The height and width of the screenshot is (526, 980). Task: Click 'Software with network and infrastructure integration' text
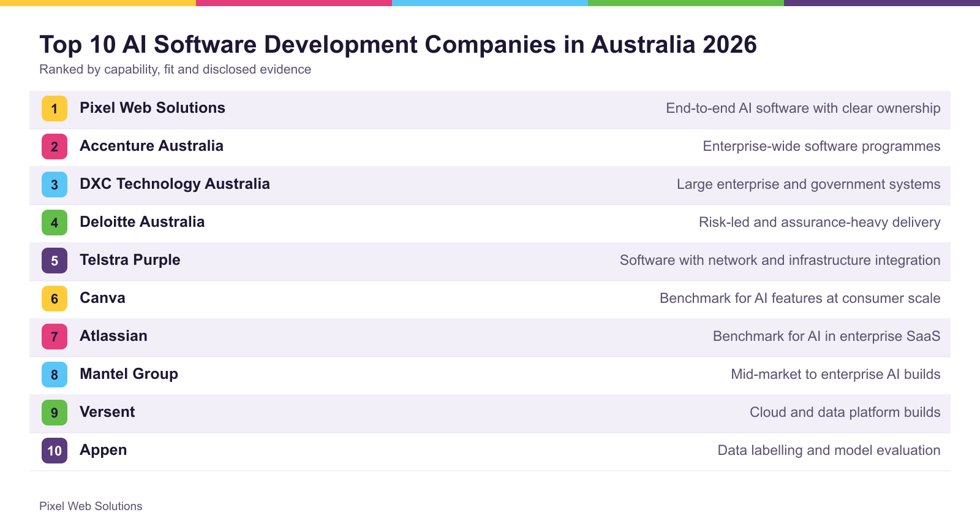pos(780,261)
